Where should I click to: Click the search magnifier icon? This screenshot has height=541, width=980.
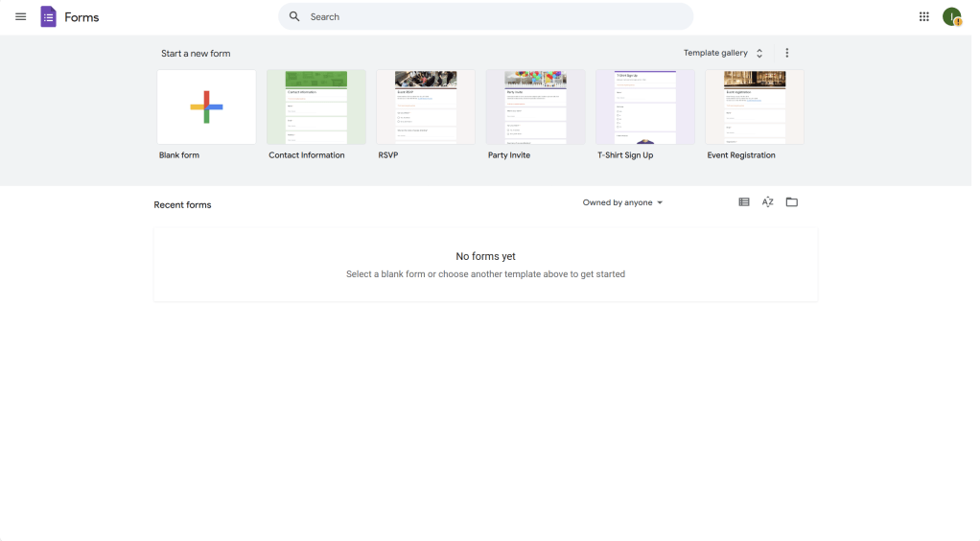(294, 17)
